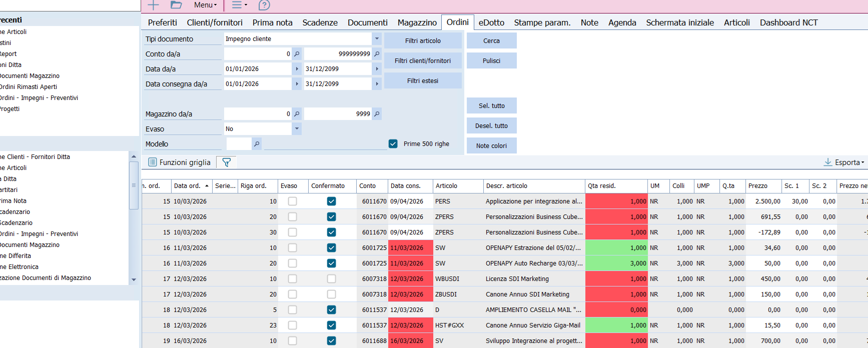The width and height of the screenshot is (868, 348).
Task: Open the folder icon in top toolbar
Action: coord(176,5)
